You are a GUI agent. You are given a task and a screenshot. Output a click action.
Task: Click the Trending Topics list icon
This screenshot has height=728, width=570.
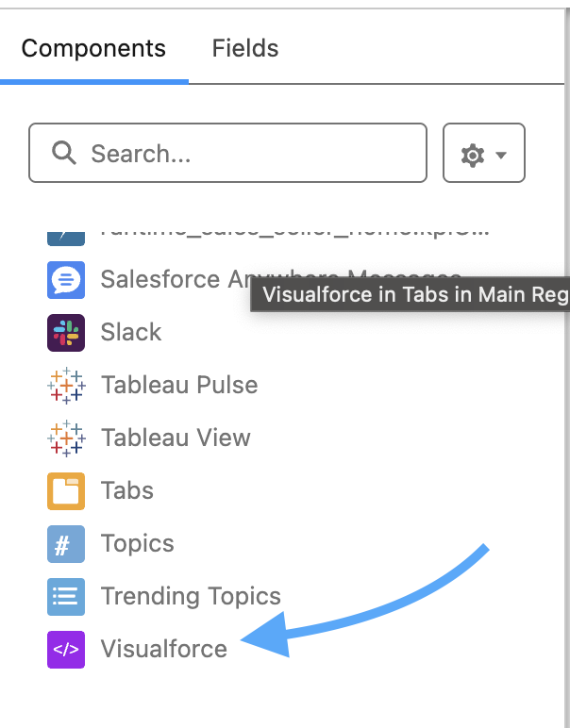(66, 597)
